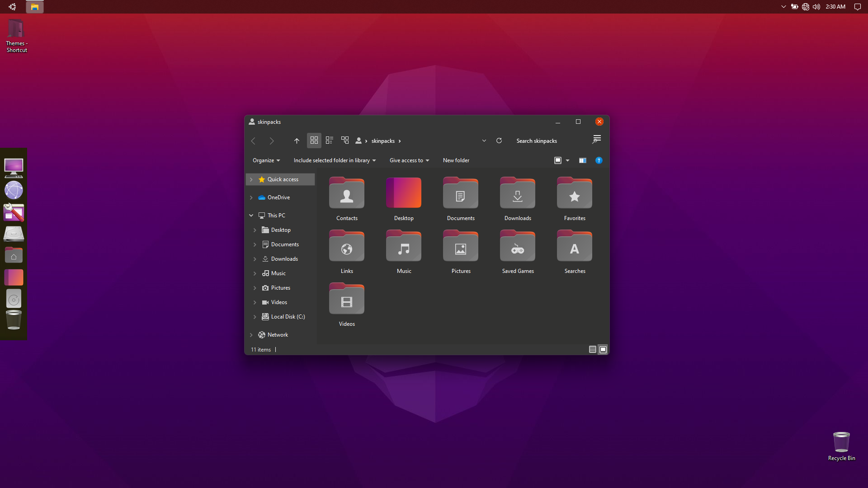Open the Recycle Bin on desktop

pyautogui.click(x=841, y=446)
